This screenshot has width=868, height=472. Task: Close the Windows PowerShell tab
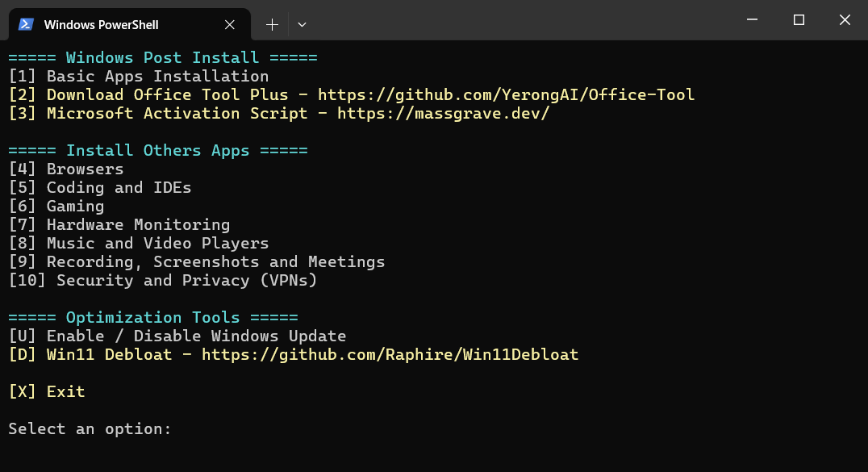tap(230, 24)
